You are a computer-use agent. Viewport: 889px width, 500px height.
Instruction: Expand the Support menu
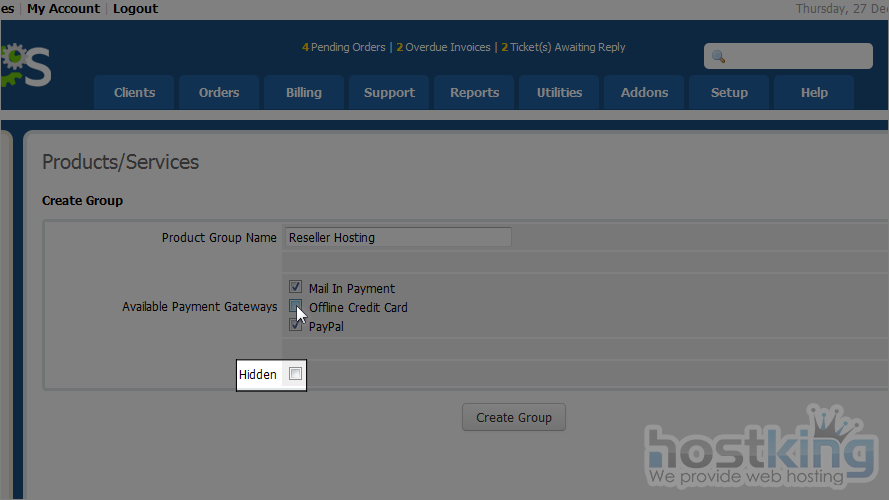click(x=389, y=92)
